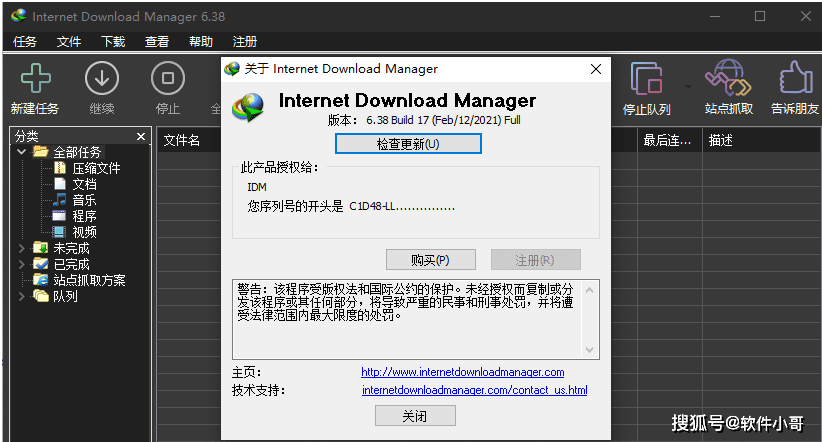
Task: Click the 全部任务 open folder icon
Action: (x=40, y=152)
